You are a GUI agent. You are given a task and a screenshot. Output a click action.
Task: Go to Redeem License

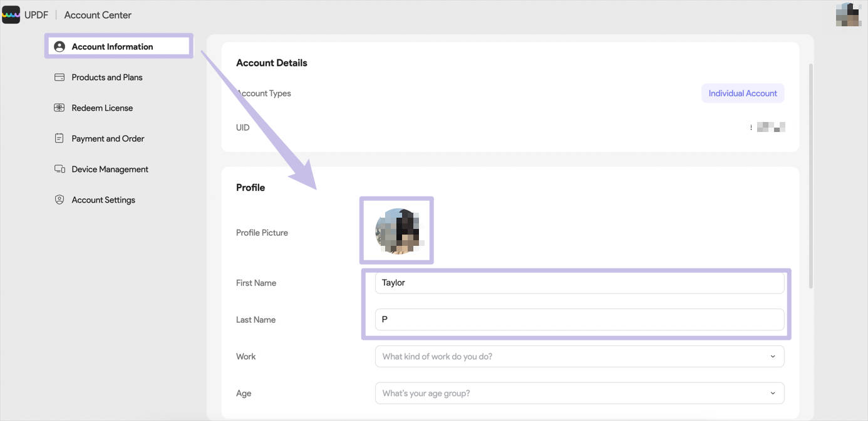click(x=102, y=108)
